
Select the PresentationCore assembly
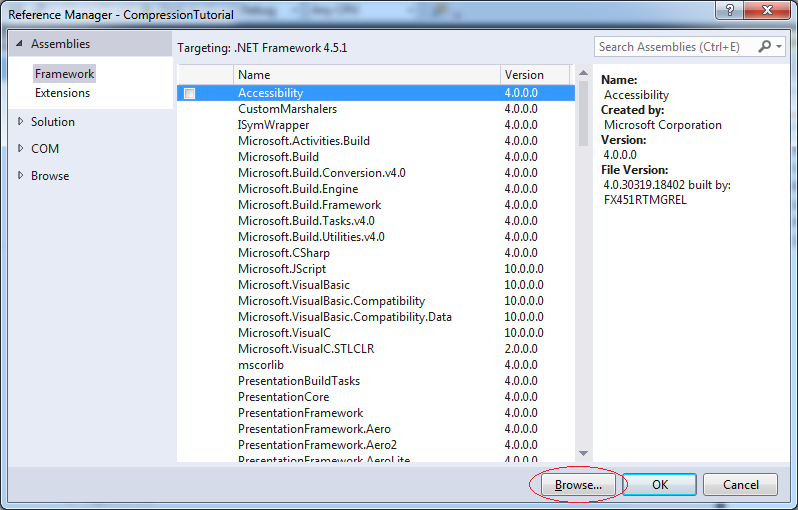coord(376,397)
